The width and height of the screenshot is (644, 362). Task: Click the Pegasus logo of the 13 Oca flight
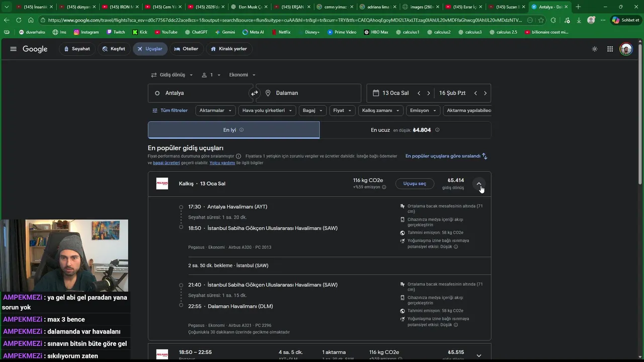click(x=162, y=184)
